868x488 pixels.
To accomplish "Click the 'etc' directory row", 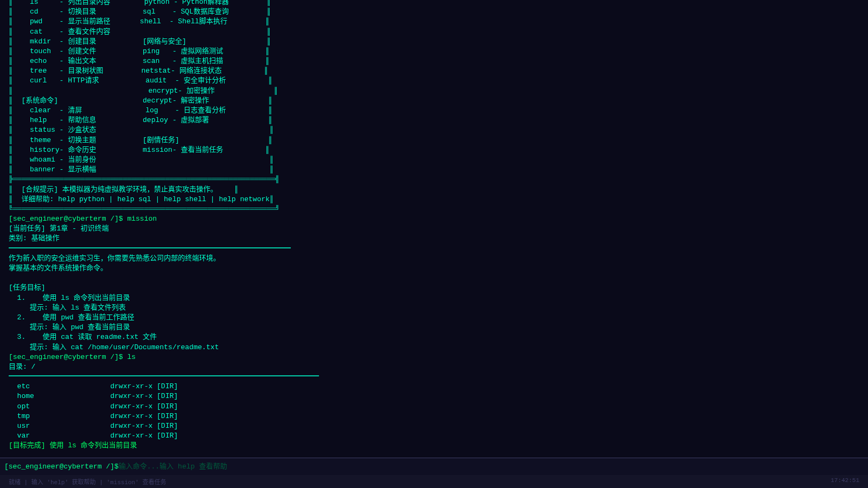I will (x=98, y=387).
